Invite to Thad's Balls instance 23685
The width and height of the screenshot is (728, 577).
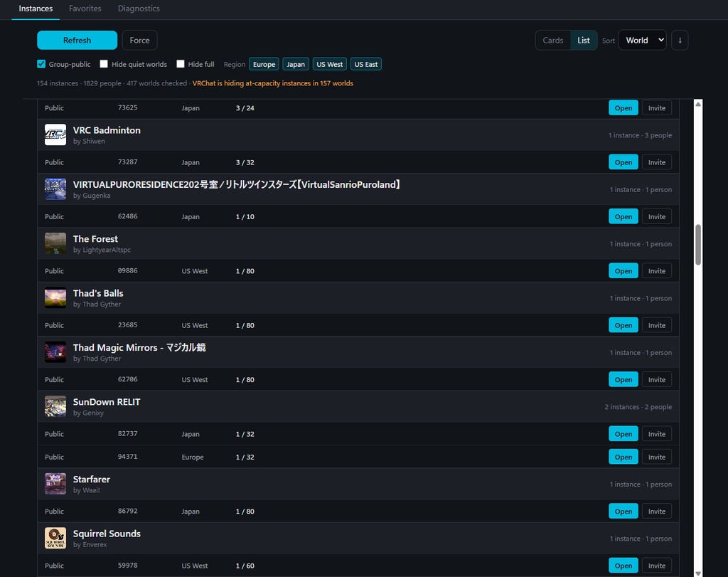(x=657, y=325)
